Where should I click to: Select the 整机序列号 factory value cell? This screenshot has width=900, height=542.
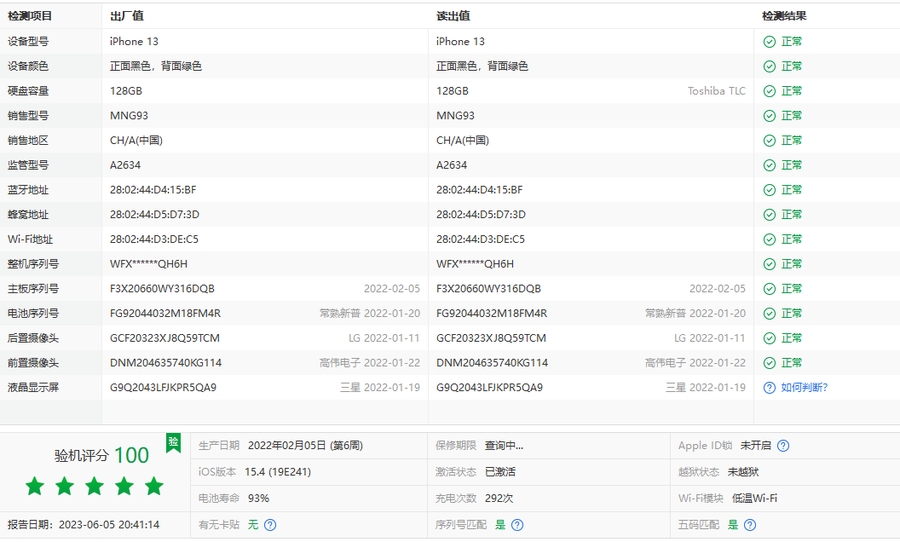148,264
